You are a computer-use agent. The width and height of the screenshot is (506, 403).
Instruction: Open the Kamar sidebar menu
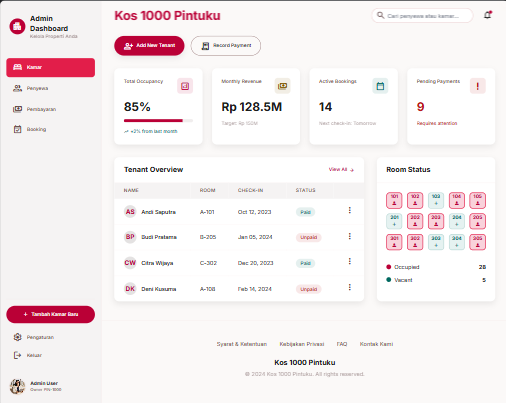(x=51, y=67)
